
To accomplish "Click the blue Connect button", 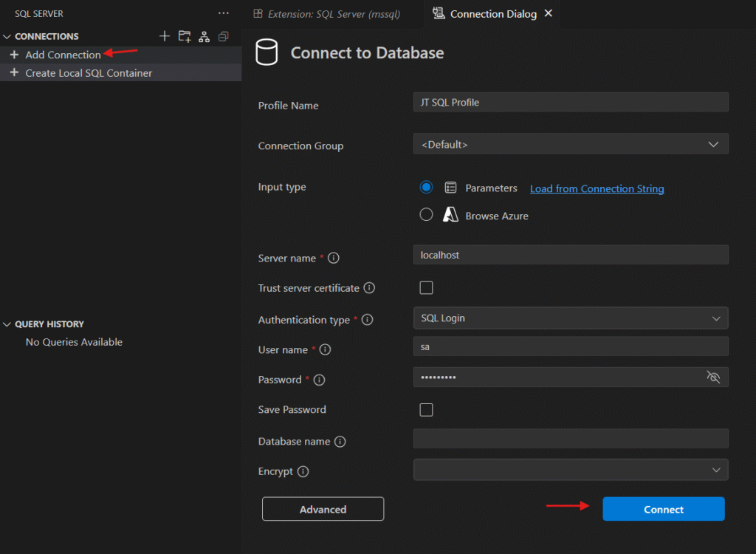I will [x=664, y=509].
